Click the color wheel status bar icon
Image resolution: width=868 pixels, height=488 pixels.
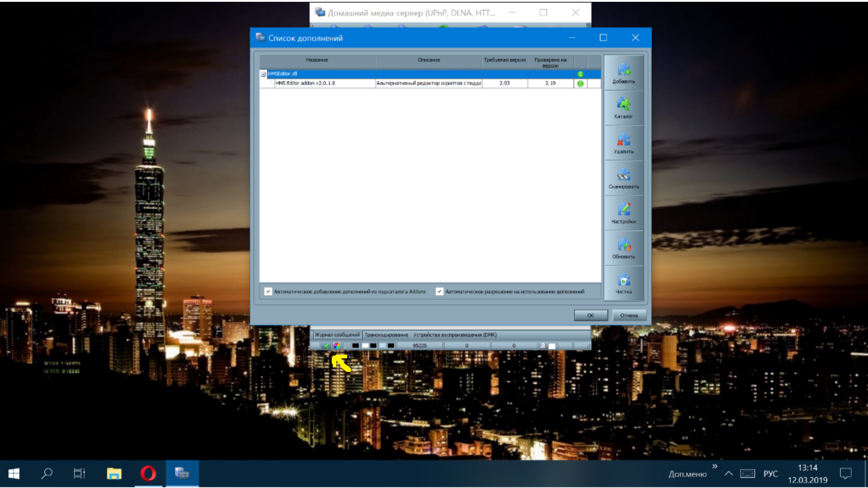tap(337, 346)
